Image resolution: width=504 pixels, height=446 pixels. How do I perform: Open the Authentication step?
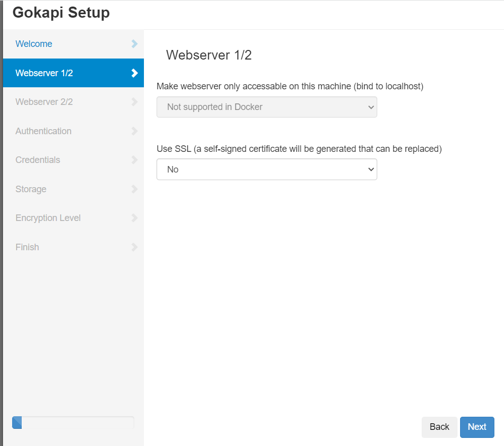[x=73, y=131]
